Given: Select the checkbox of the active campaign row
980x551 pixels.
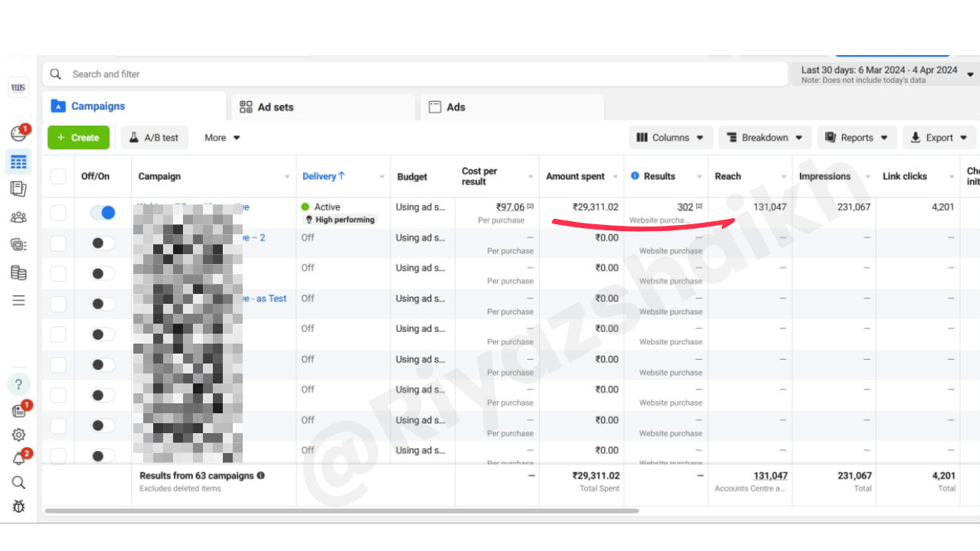Looking at the screenshot, I should pyautogui.click(x=58, y=213).
